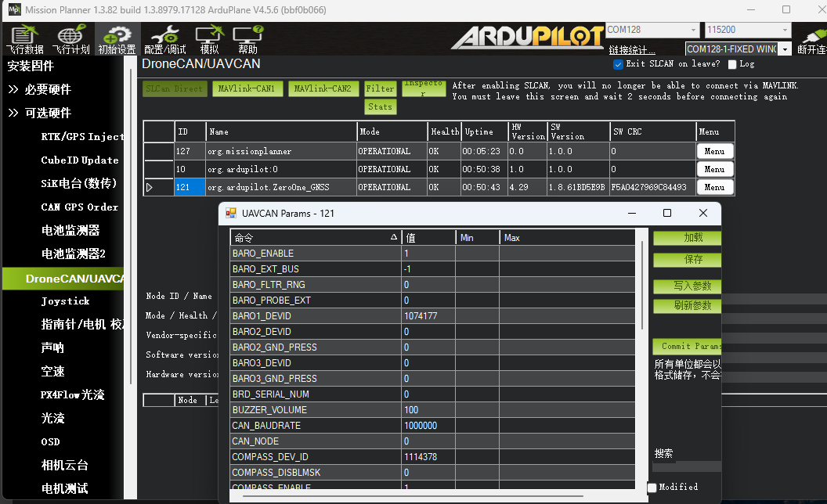Image resolution: width=827 pixels, height=504 pixels.
Task: Click the Stats button
Action: tap(381, 106)
